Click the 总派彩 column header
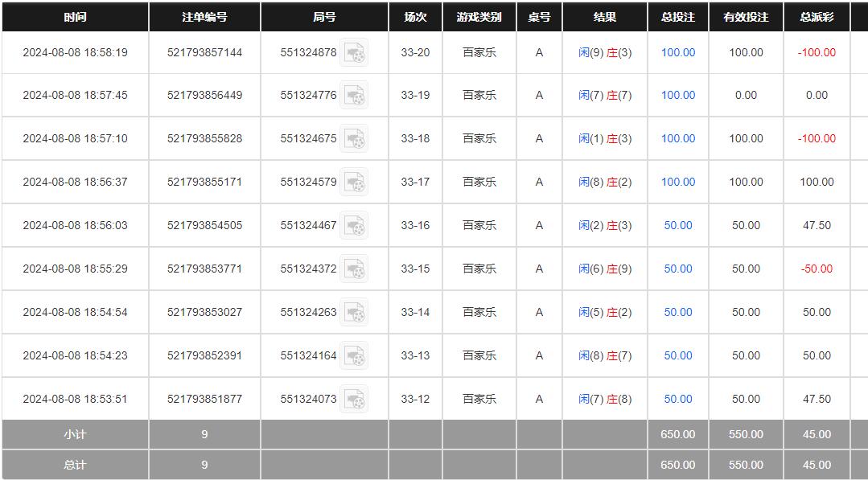 [817, 17]
